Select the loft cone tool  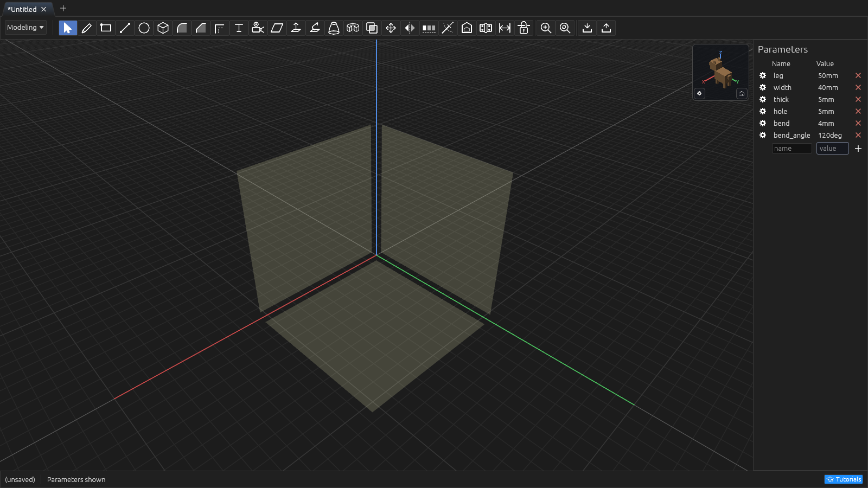334,28
